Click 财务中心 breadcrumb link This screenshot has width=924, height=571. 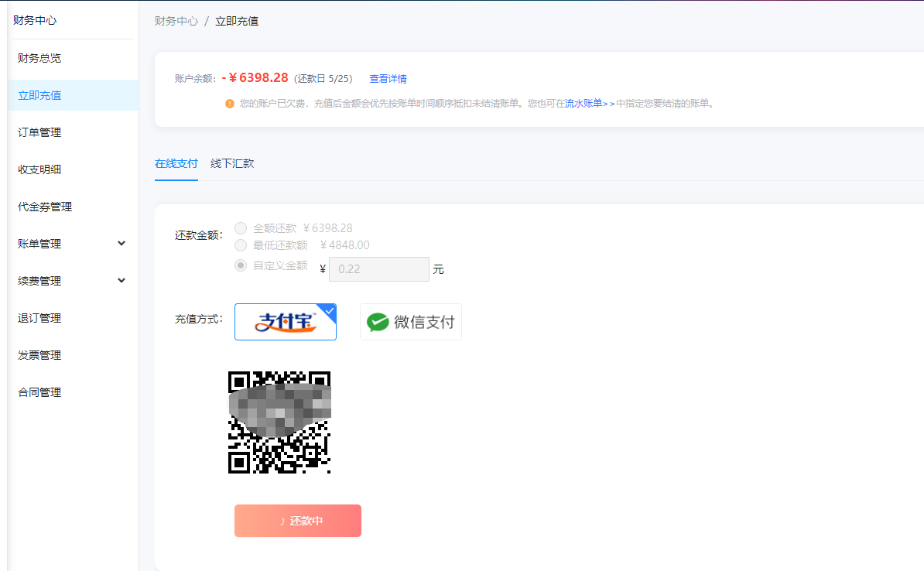[x=176, y=21]
